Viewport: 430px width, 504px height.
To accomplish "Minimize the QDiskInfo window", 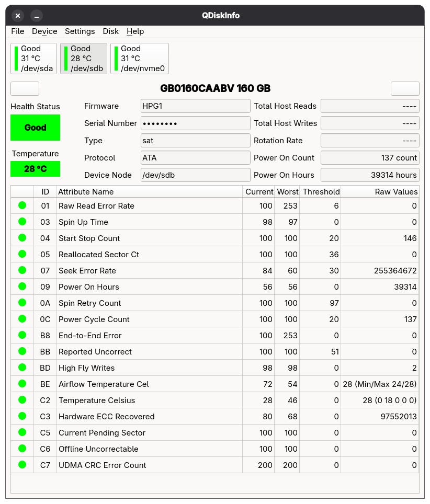I will pos(37,16).
